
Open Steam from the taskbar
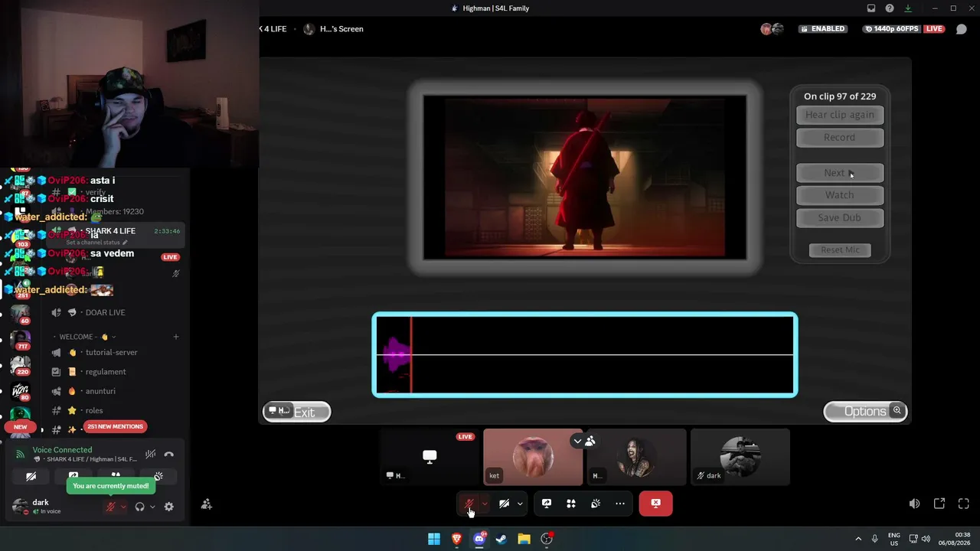click(501, 539)
